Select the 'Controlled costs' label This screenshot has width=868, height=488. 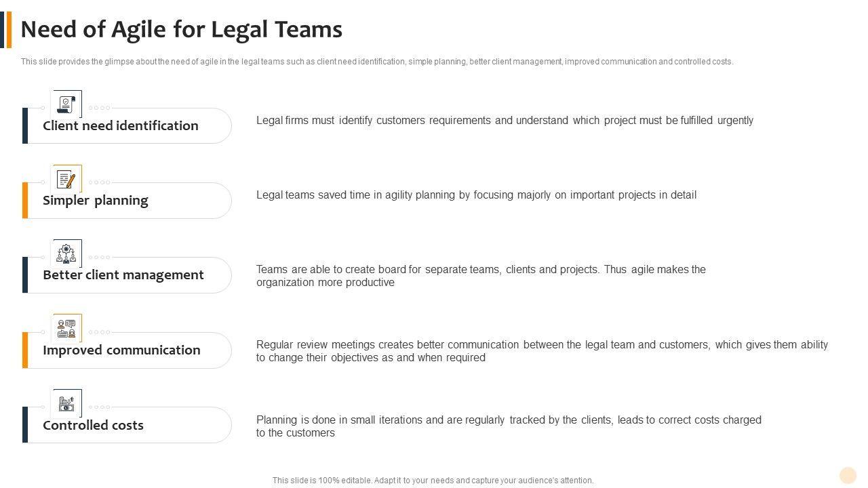93,425
